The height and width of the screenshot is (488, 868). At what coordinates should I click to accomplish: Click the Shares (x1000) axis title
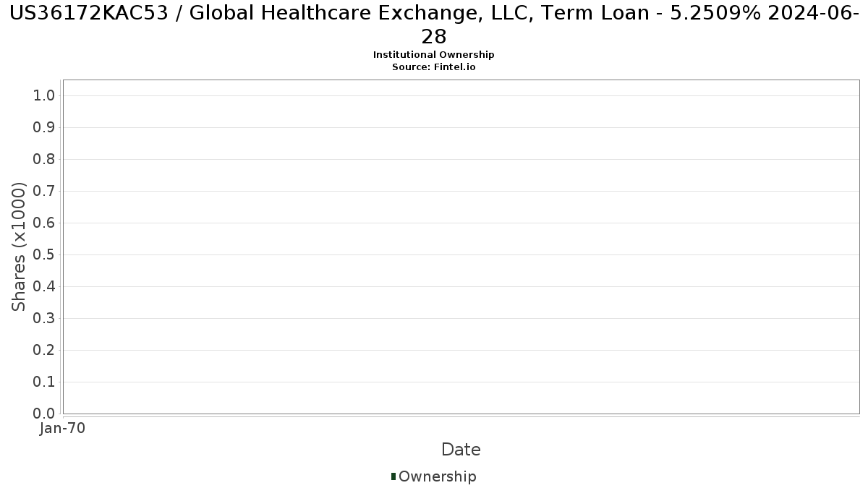click(19, 247)
